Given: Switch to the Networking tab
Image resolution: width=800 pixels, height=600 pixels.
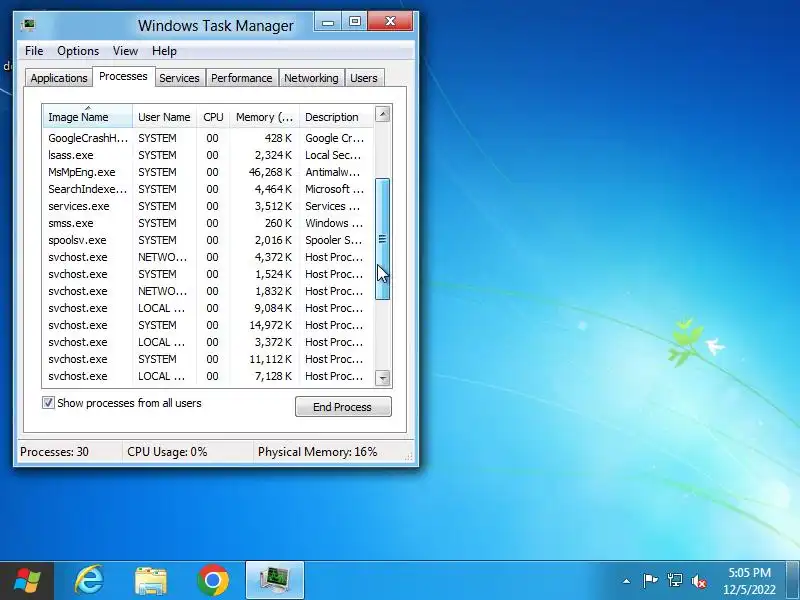Looking at the screenshot, I should (x=311, y=78).
